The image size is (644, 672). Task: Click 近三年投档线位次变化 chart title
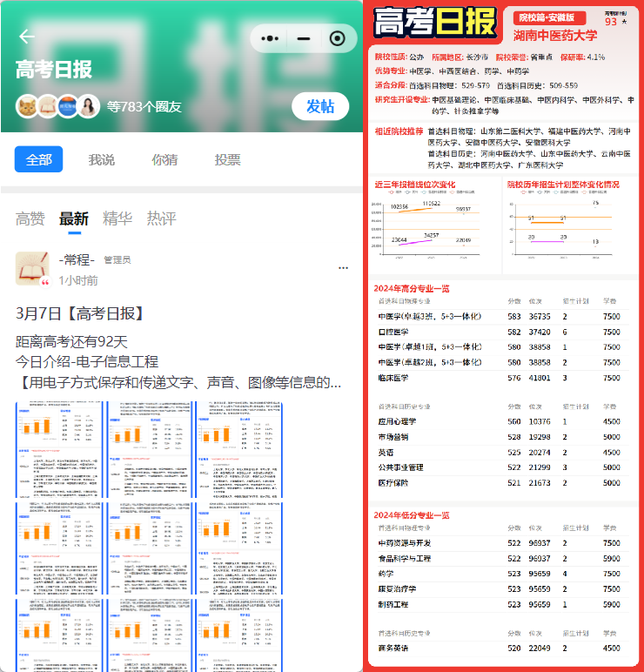(415, 185)
